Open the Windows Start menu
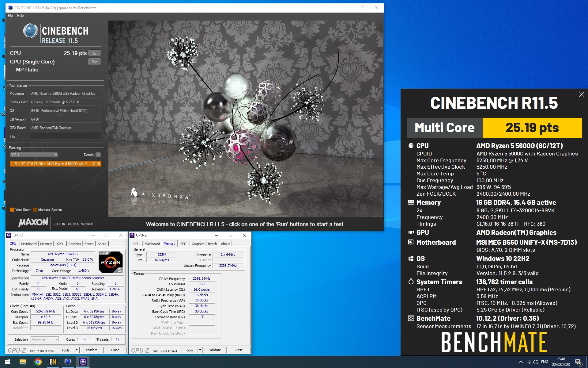The image size is (588, 368). (x=7, y=362)
